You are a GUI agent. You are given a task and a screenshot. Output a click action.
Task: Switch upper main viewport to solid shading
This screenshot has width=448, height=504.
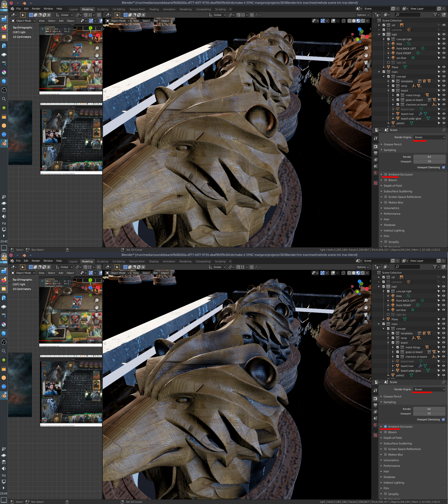tap(354, 21)
